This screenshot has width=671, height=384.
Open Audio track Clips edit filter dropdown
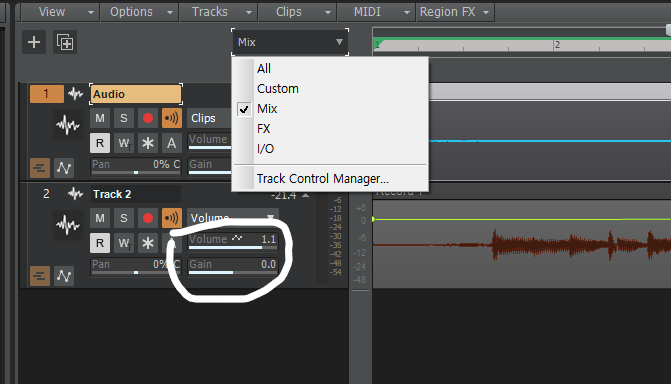click(209, 118)
